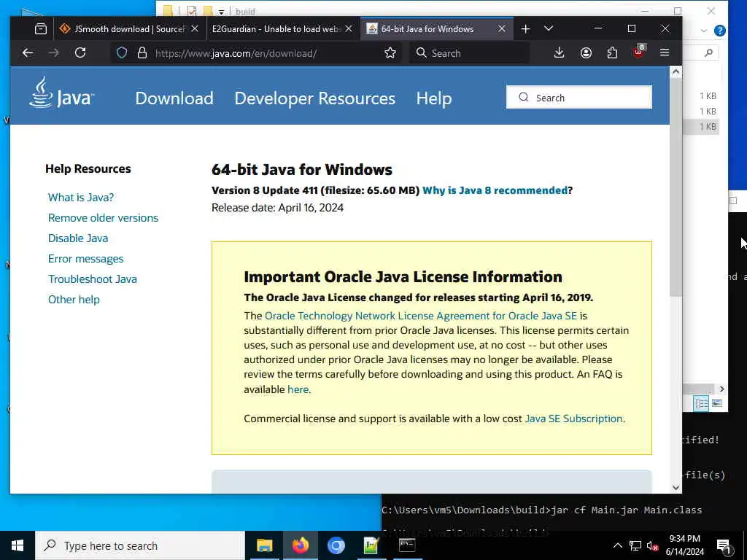The width and height of the screenshot is (747, 560).
Task: Open Firefox downloads panel
Action: click(x=560, y=52)
